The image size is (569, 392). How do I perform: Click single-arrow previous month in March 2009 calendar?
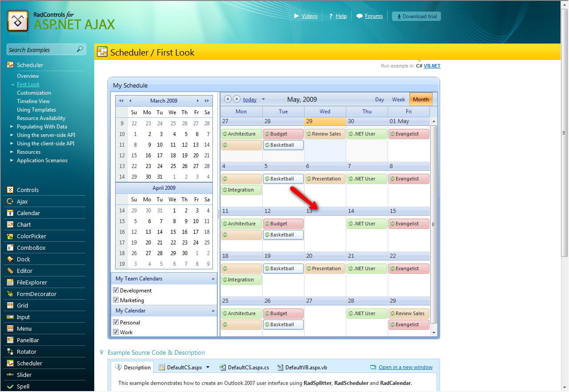coord(130,101)
